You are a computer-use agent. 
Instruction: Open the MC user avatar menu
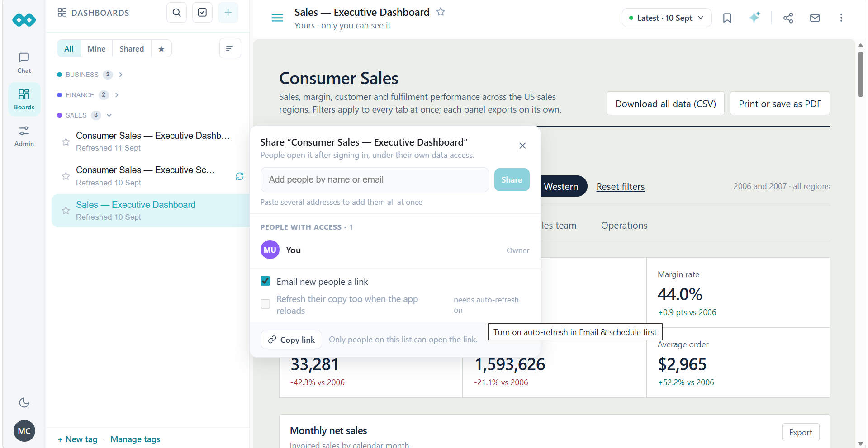pos(24,431)
